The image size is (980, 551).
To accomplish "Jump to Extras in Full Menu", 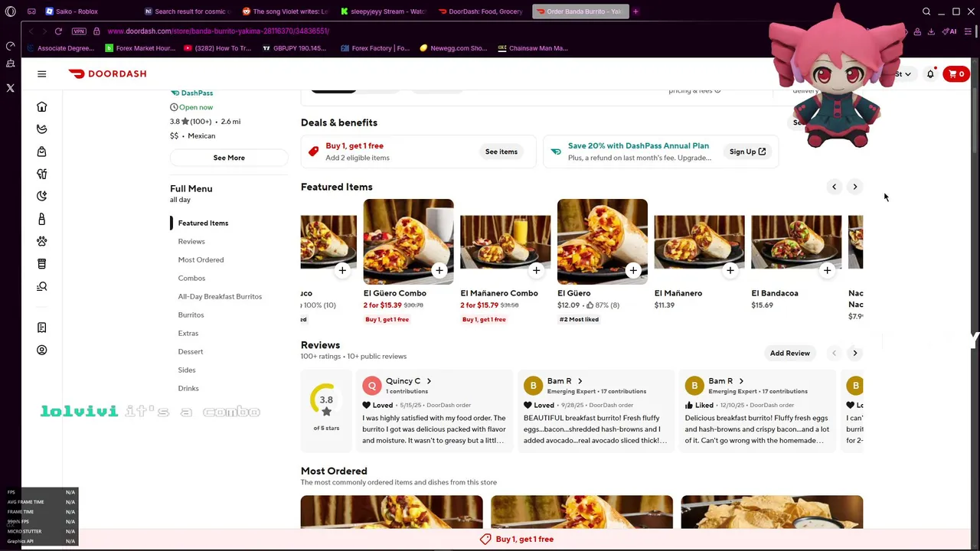I will point(188,333).
